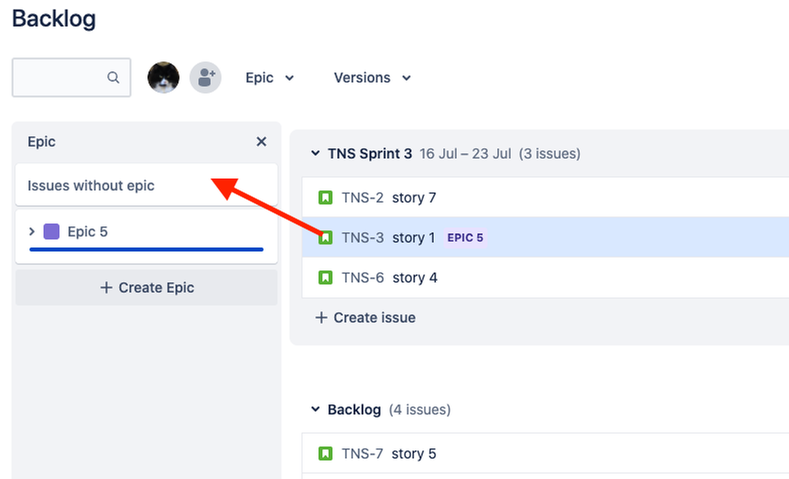Click the (3 issues) count text
Screen dimensions: 789x479
549,153
